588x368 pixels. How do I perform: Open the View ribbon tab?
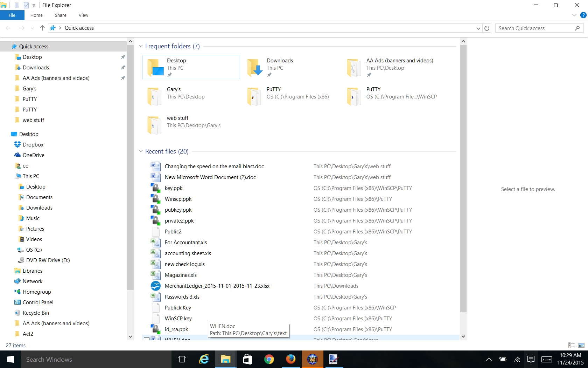point(83,15)
